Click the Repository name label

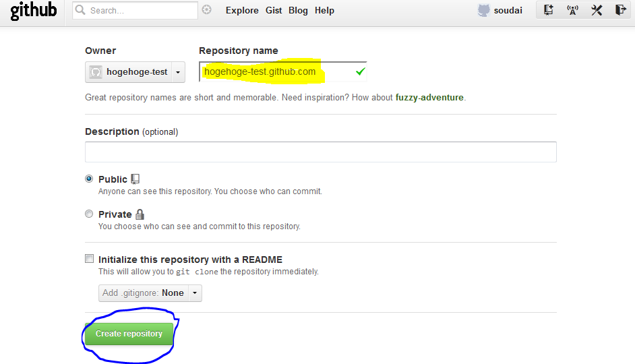point(239,51)
